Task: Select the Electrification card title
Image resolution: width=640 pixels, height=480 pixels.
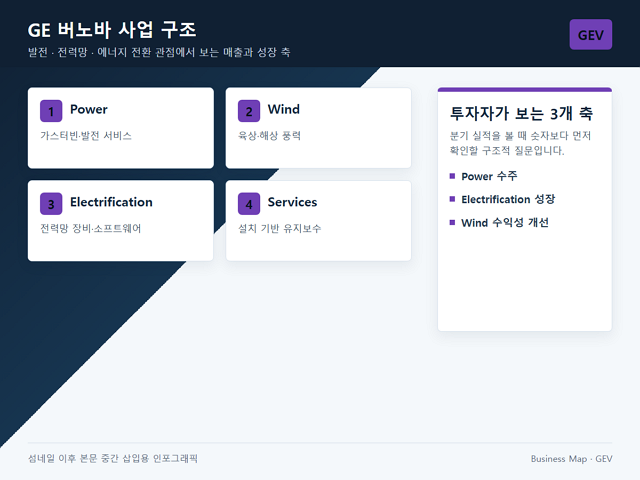Action: click(x=111, y=202)
